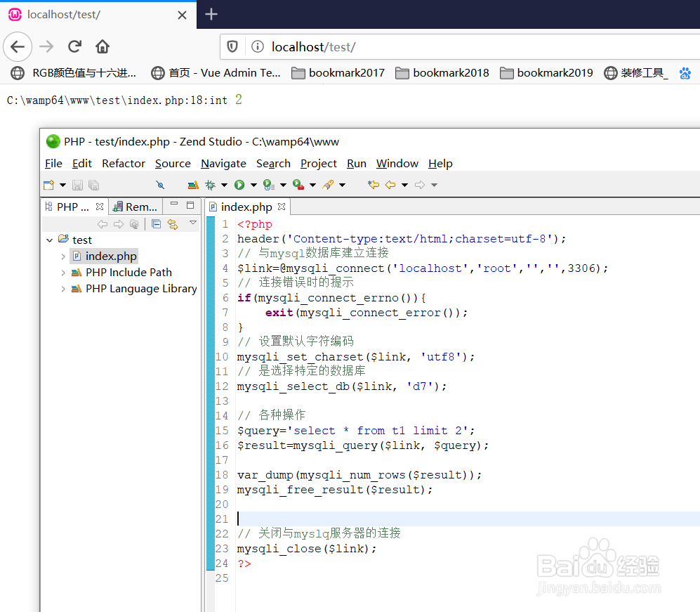Click the tracking protection shield icon
Screen dimensions: 700x612
(232, 46)
